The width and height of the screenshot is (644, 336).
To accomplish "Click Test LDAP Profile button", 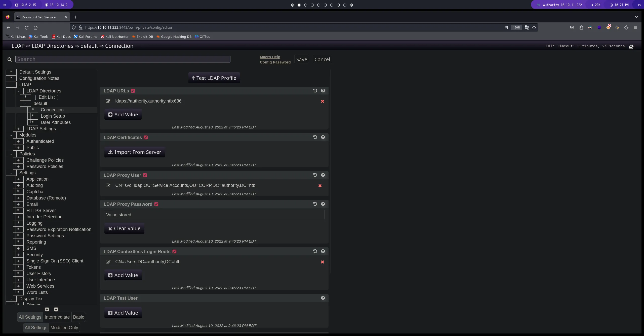I will (214, 78).
